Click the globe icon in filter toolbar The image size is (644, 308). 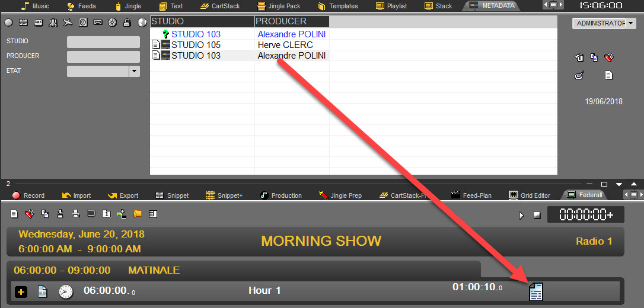pyautogui.click(x=142, y=23)
